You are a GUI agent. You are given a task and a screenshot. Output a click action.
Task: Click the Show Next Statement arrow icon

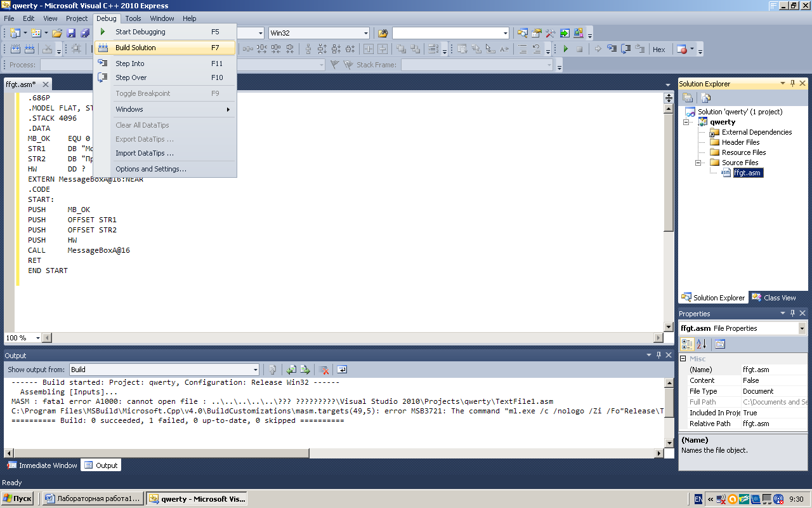pos(598,49)
